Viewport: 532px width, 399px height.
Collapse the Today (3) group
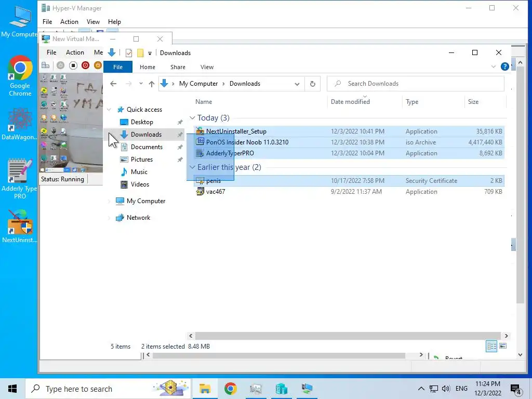192,118
